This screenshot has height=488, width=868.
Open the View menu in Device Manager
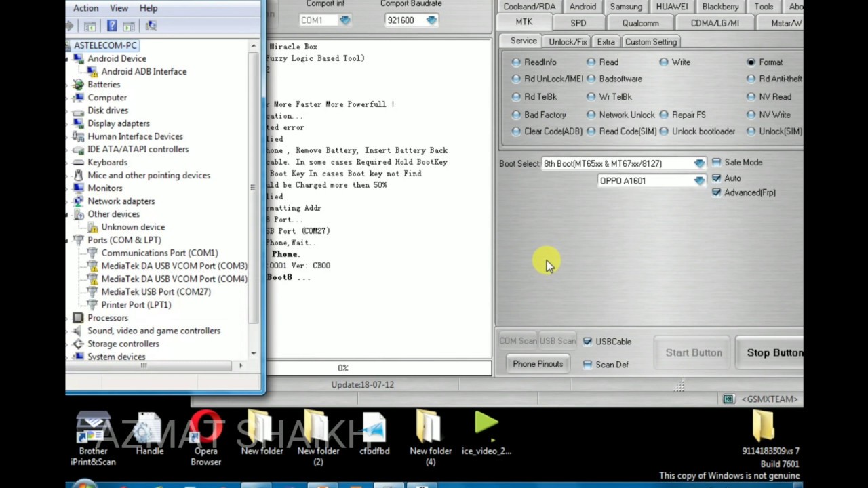pyautogui.click(x=119, y=8)
